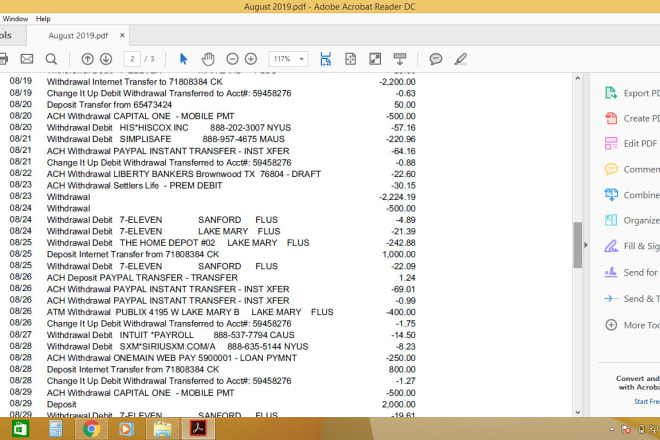Click the -2,200.00 transfer amount
The image size is (660, 440).
point(397,82)
